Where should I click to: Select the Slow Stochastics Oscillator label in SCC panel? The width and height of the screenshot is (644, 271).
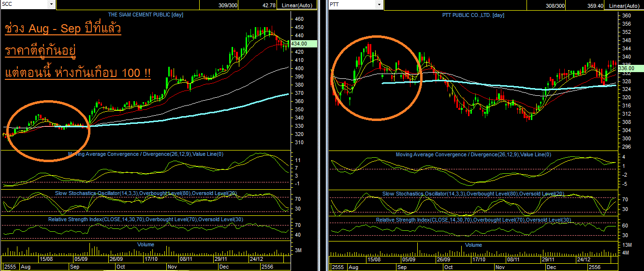click(x=146, y=194)
